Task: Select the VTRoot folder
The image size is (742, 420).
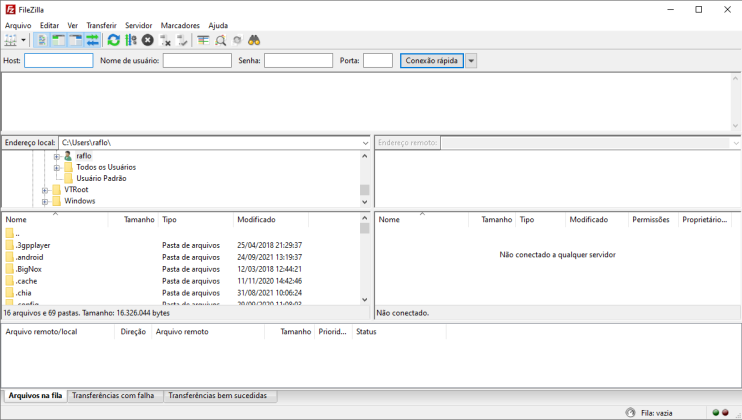Action: click(x=76, y=190)
